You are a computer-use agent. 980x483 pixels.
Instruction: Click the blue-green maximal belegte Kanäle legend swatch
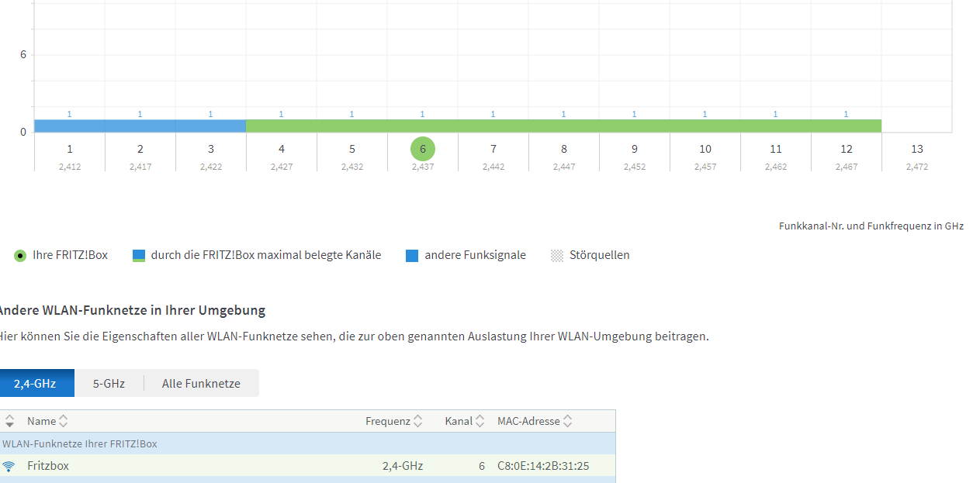point(139,256)
